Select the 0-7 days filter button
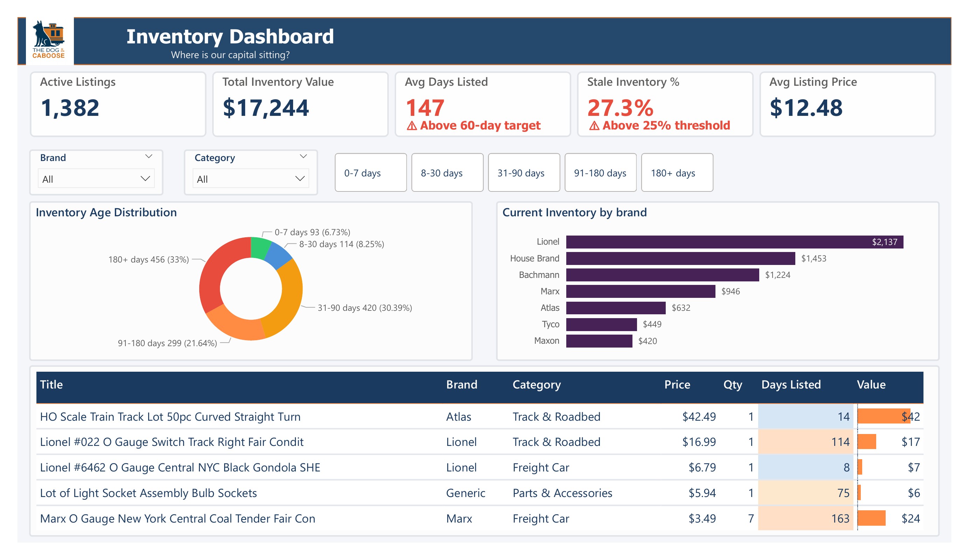The height and width of the screenshot is (560, 969). (x=370, y=173)
